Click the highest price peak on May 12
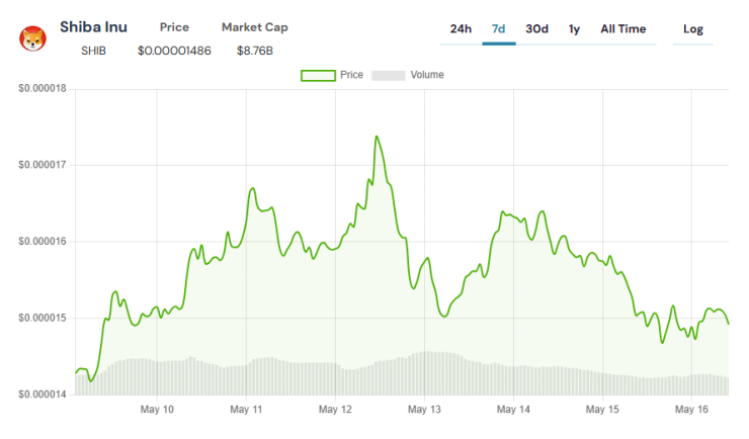This screenshot has height=439, width=749. tap(376, 137)
